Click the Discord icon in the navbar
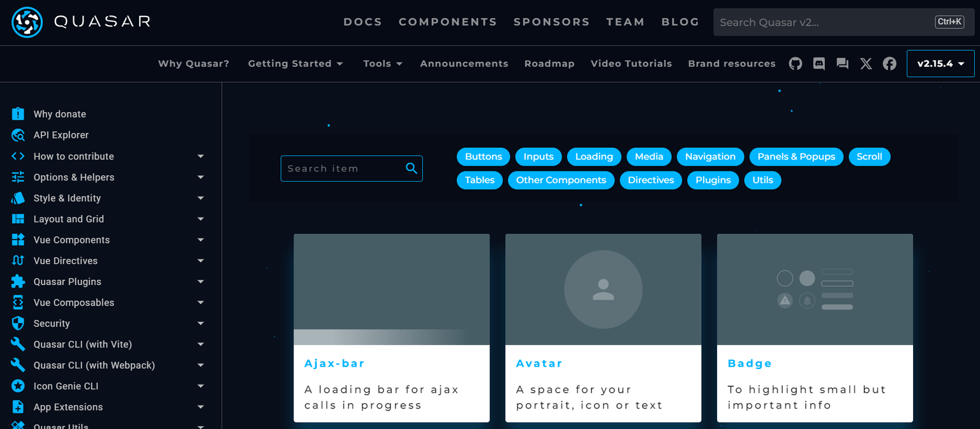Screen dimensions: 980x429 tap(819, 63)
